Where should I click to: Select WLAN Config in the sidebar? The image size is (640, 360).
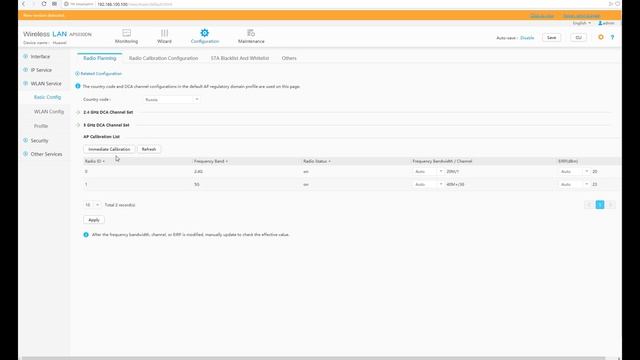tap(49, 111)
